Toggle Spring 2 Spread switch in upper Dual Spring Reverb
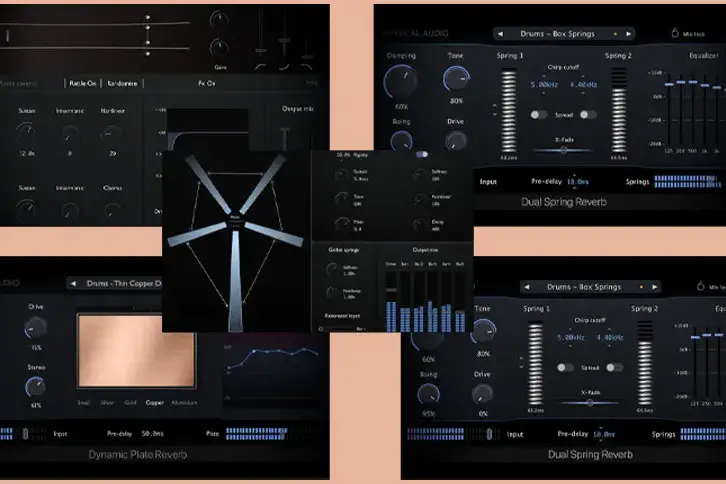 click(588, 114)
